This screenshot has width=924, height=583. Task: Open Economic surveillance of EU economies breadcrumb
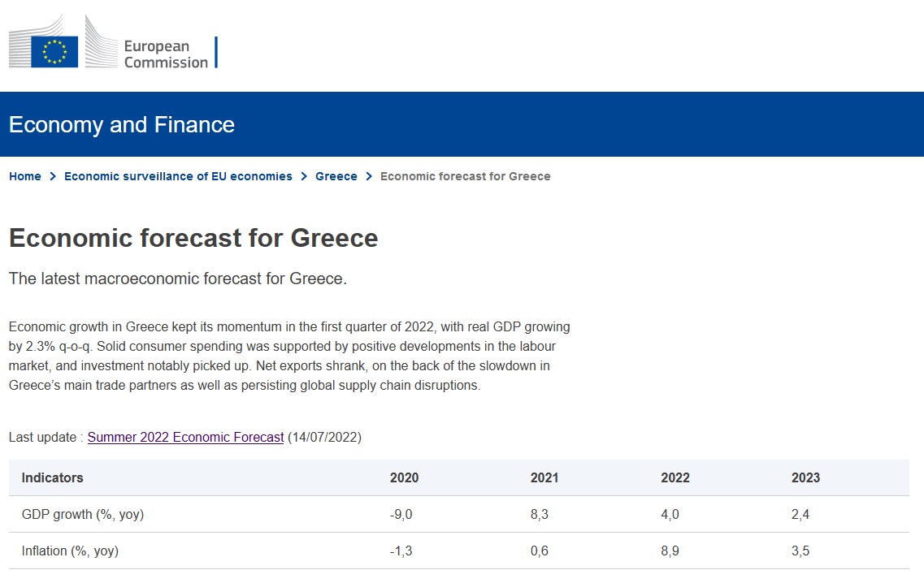click(178, 176)
